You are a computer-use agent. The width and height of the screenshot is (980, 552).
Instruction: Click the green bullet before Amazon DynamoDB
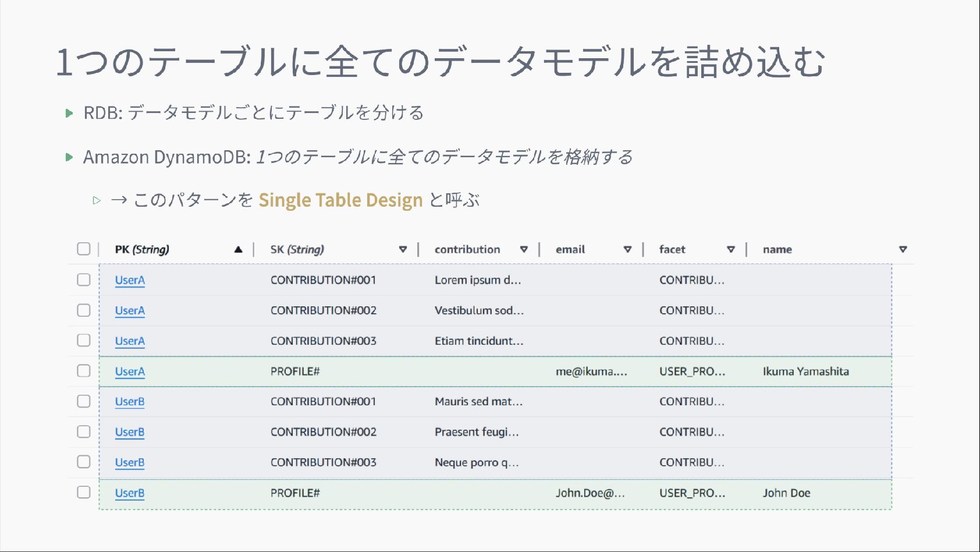click(x=69, y=157)
